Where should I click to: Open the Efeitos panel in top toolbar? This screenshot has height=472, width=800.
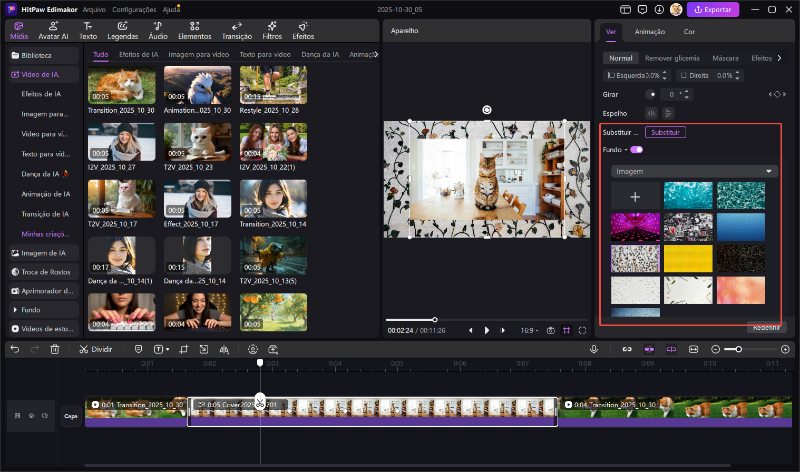(303, 31)
